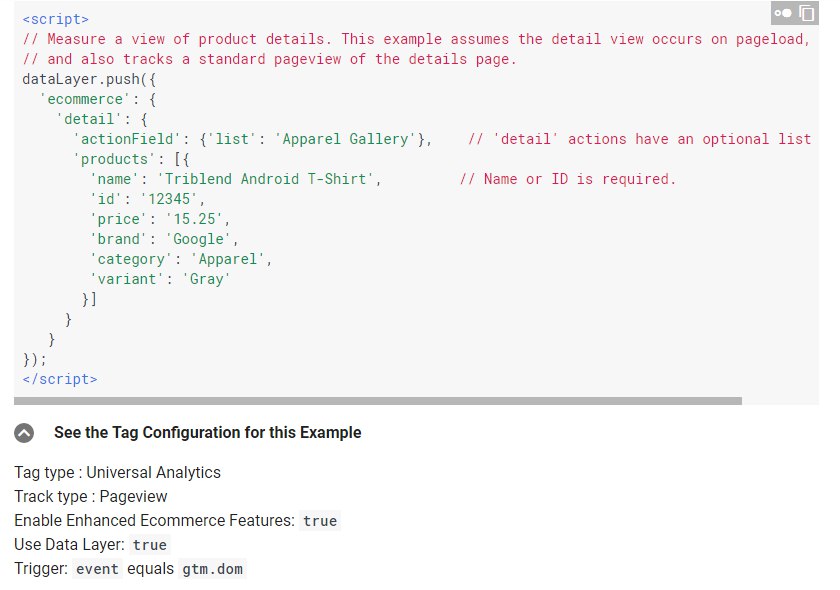Viewport: 840px width, 590px height.
Task: Click 'true' beside Enable Enhanced Ecommerce Features
Action: coord(320,521)
